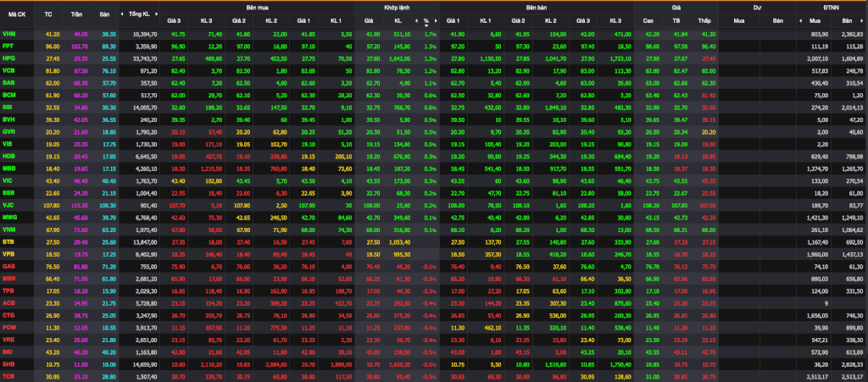
Task: Click VJC floor price 100.30
Action: pyautogui.click(x=108, y=204)
